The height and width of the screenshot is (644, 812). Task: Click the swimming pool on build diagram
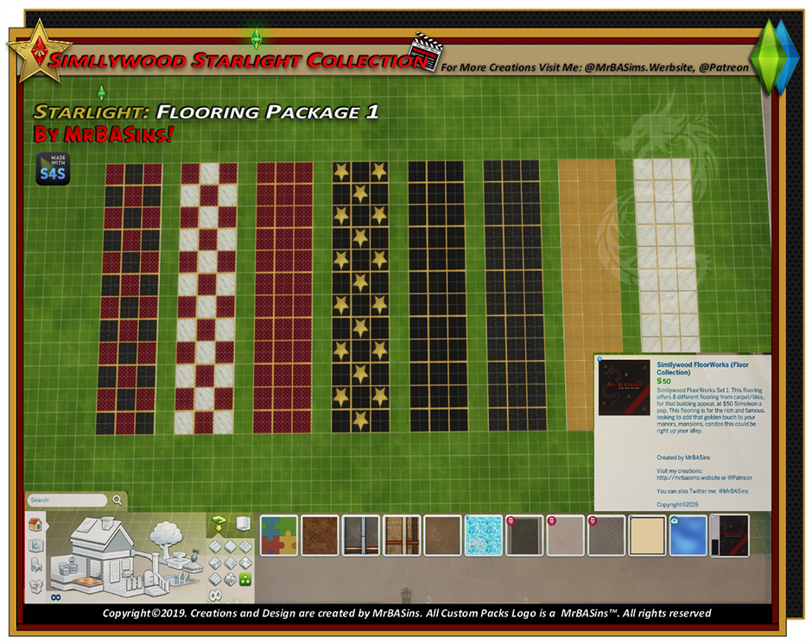pos(181,581)
